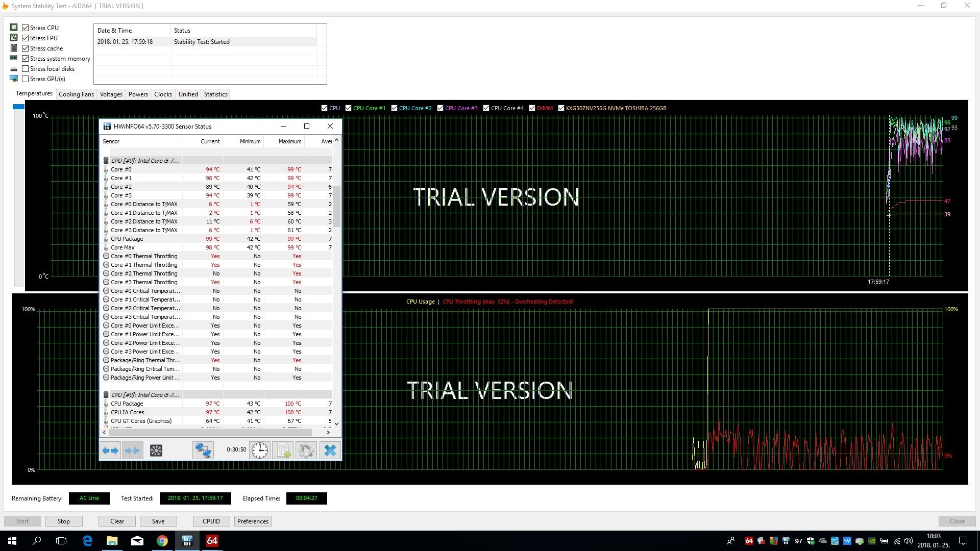Click the HWiNFO scroll down arrow
Viewport: 980px width, 551px height.
click(336, 424)
